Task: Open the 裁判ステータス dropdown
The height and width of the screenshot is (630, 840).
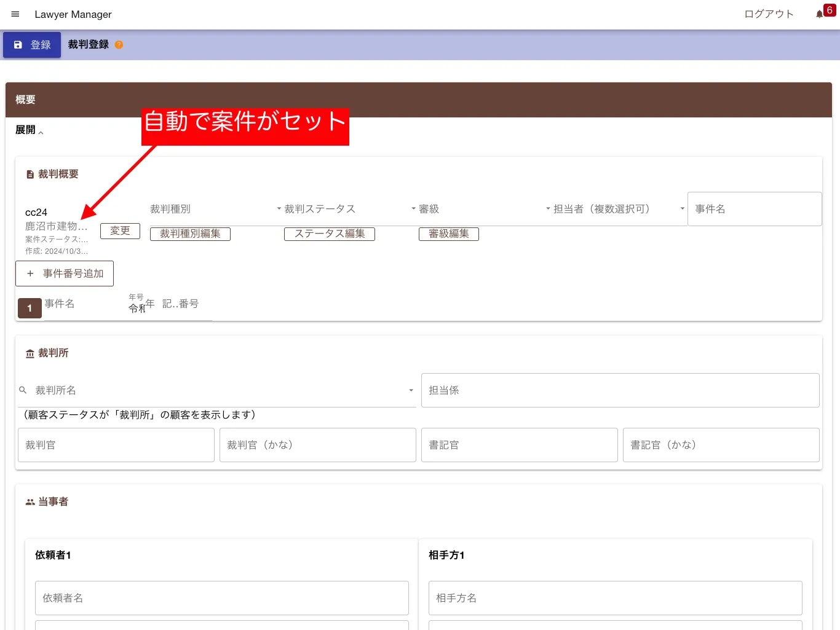Action: point(351,209)
